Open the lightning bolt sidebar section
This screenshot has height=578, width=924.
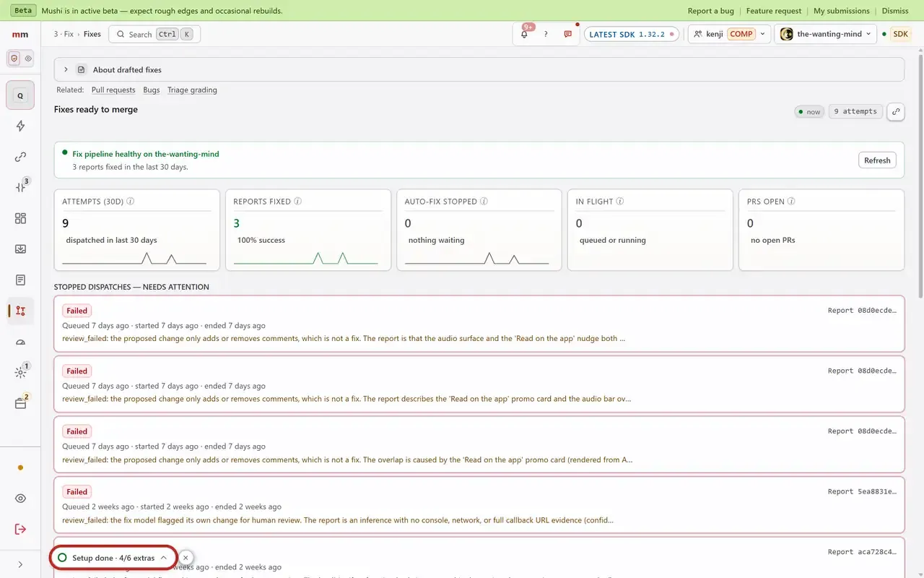coord(20,126)
